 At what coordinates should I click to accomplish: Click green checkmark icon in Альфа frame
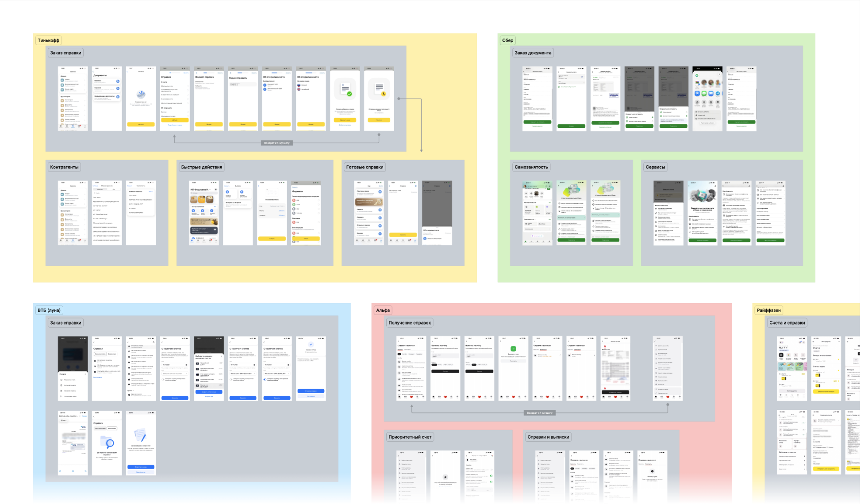[x=513, y=349]
